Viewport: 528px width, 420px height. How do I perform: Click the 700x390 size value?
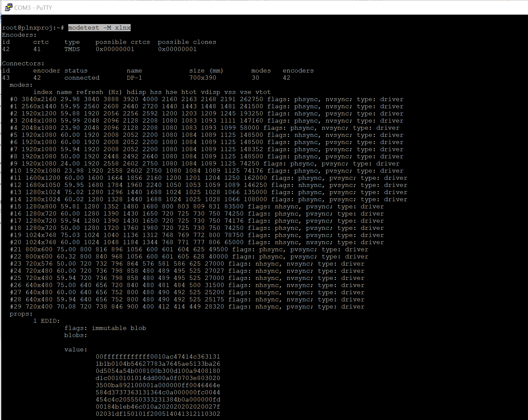click(202, 78)
